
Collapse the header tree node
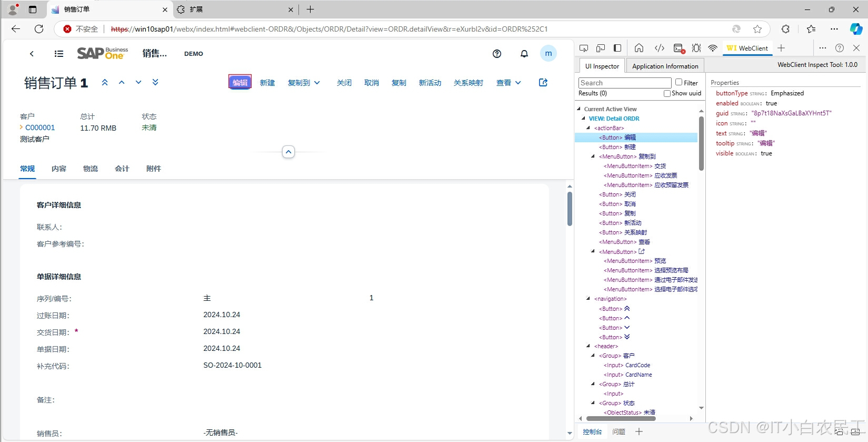588,346
